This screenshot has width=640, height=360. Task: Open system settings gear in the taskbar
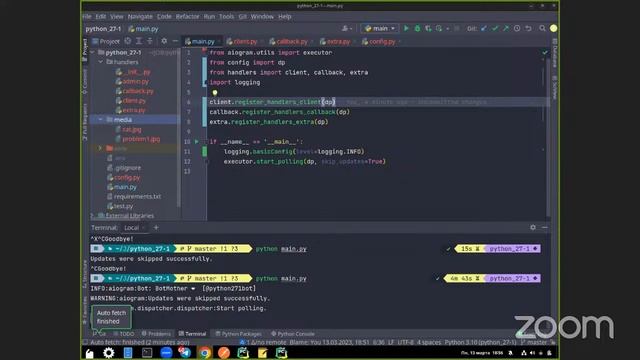[109, 353]
